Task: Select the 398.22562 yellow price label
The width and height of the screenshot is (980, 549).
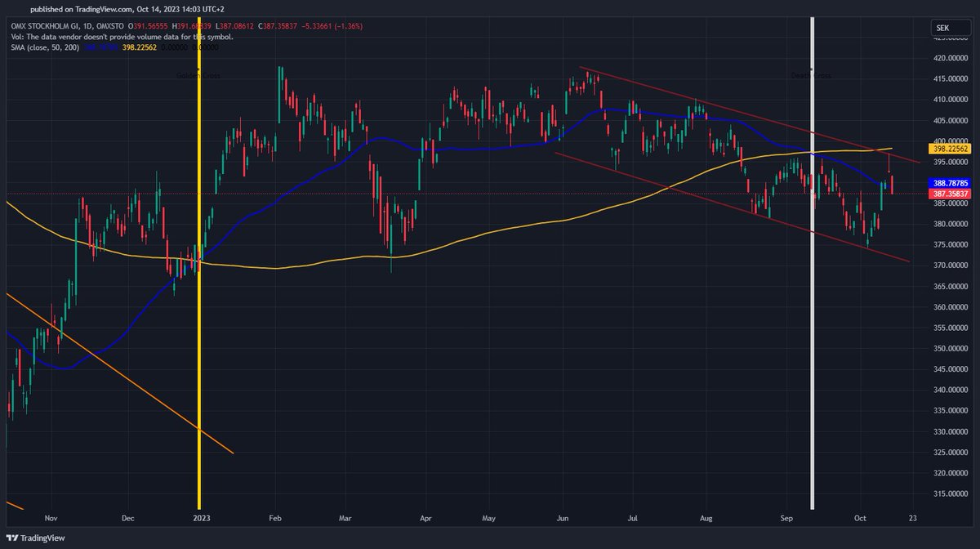Action: (x=951, y=150)
